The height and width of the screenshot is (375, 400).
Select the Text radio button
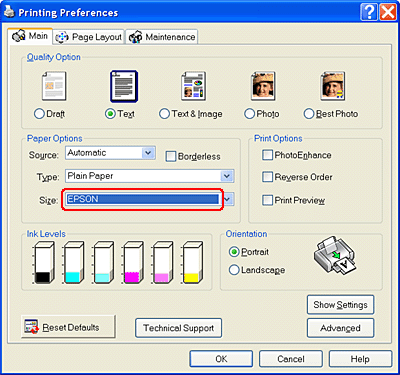110,114
